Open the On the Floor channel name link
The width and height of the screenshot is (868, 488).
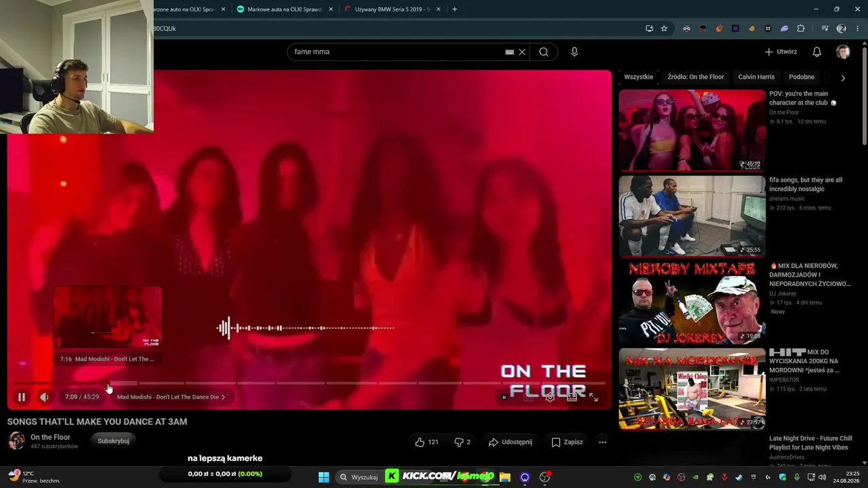50,437
